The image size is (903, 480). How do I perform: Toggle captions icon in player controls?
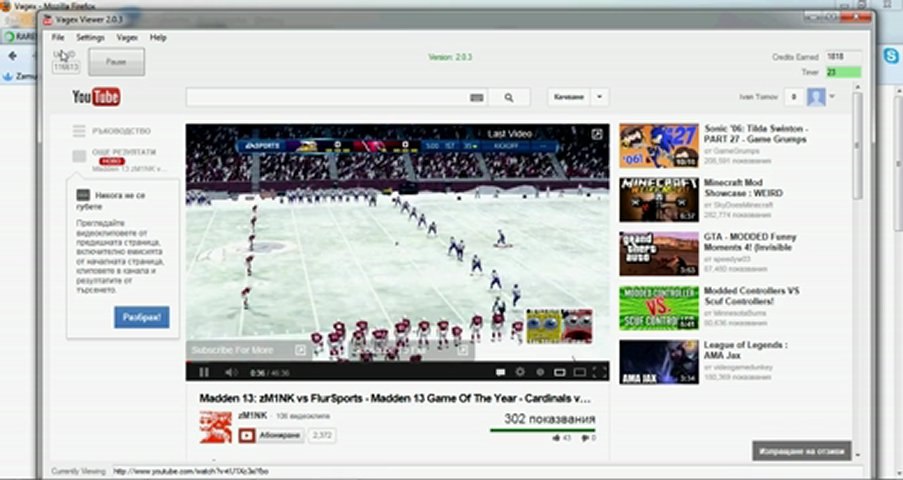(x=500, y=372)
